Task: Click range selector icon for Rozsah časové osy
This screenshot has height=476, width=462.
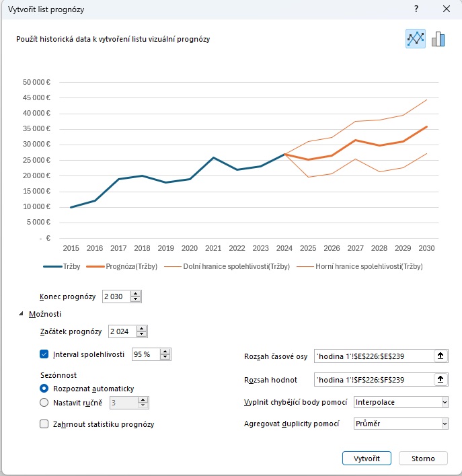Action: click(x=440, y=356)
